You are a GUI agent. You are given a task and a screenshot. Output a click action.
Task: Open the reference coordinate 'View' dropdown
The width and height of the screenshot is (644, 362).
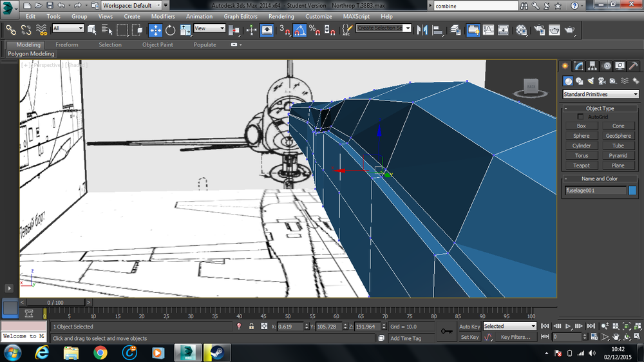tap(209, 28)
